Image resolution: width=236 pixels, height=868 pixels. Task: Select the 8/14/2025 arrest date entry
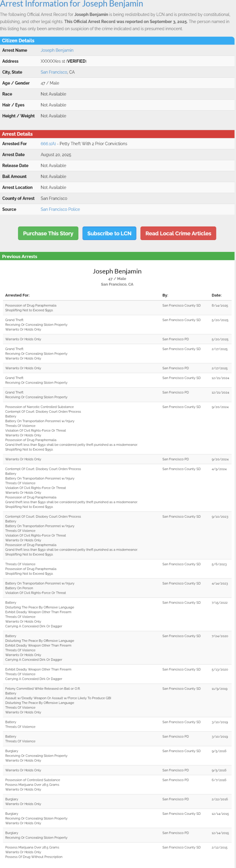[x=220, y=305]
